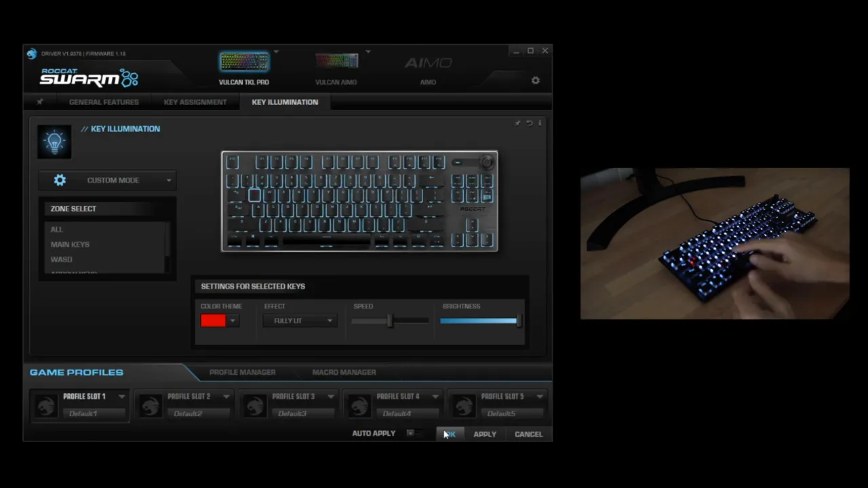Open Swarm settings gear icon

tap(536, 81)
